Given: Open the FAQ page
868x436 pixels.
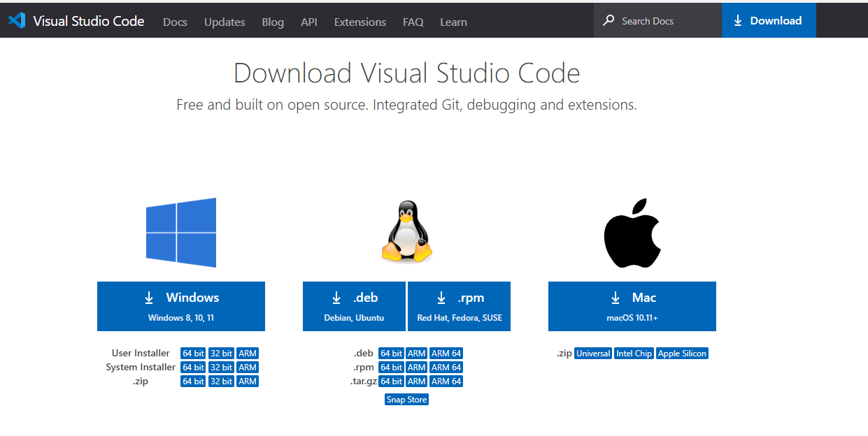Looking at the screenshot, I should (x=413, y=22).
